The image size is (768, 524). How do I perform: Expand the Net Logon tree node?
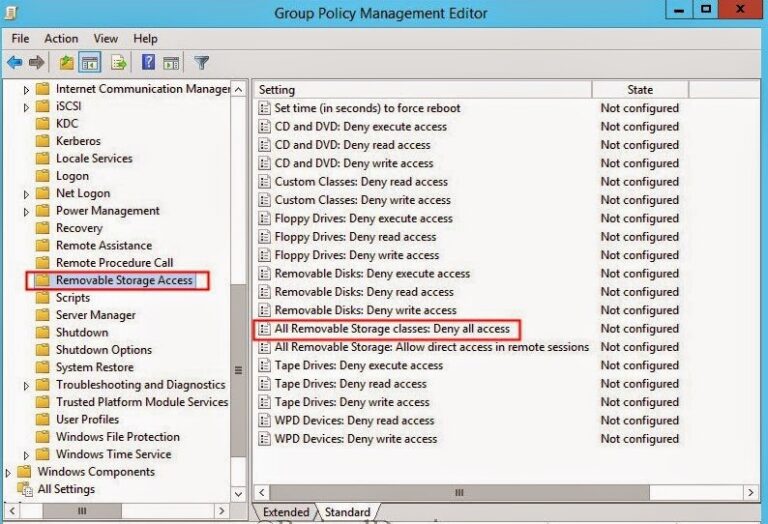coord(26,194)
